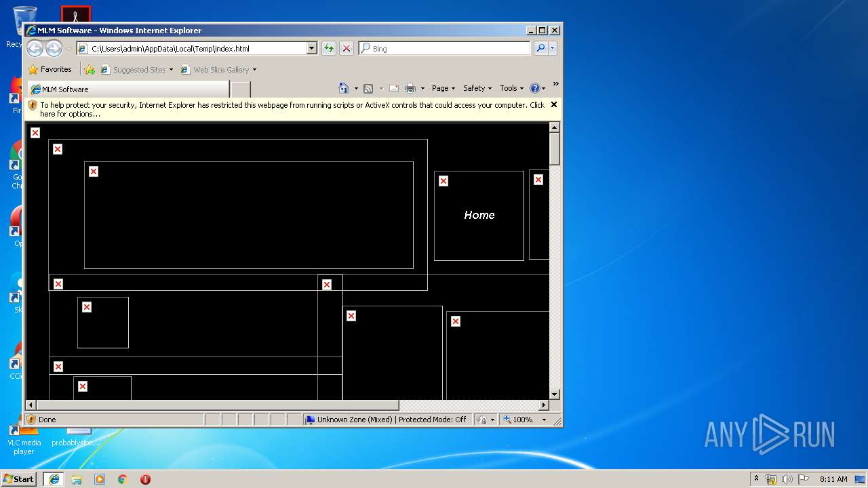The height and width of the screenshot is (488, 868).
Task: Start search with the magnifier button
Action: [x=540, y=48]
